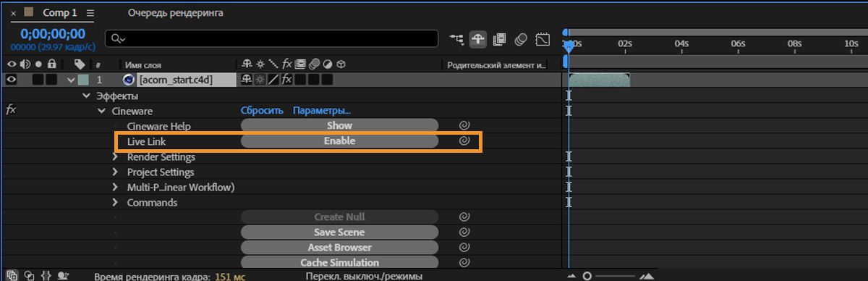Click the pick whip swirl beside Save Scene
This screenshot has height=281, width=868.
[x=465, y=232]
